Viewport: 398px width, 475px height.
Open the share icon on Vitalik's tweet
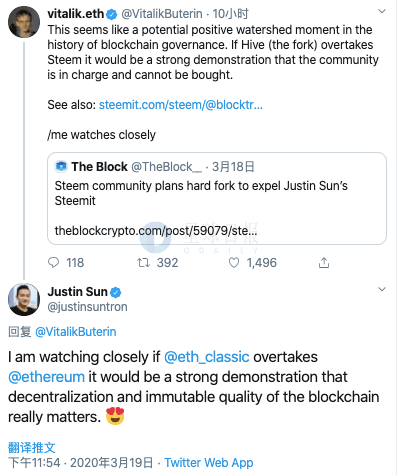(324, 263)
